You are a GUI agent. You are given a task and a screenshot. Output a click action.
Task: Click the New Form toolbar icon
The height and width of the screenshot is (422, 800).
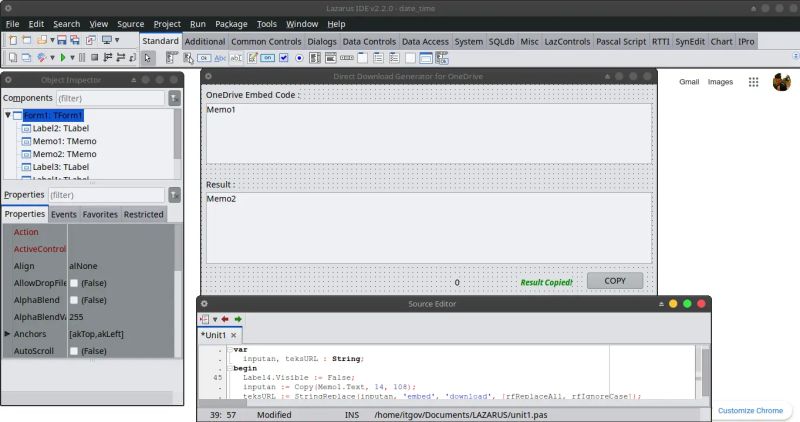click(27, 40)
